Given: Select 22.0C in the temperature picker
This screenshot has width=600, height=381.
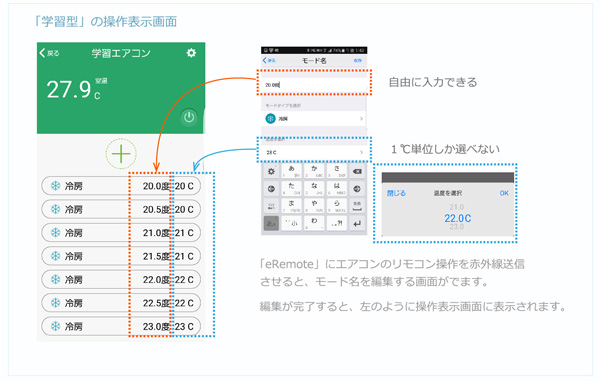Looking at the screenshot, I should click(x=458, y=218).
